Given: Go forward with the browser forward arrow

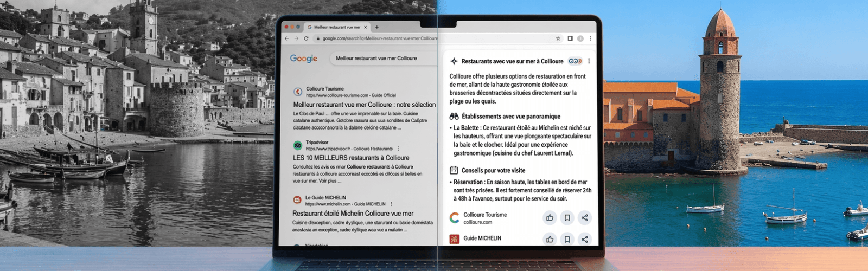Looking at the screenshot, I should [296, 38].
